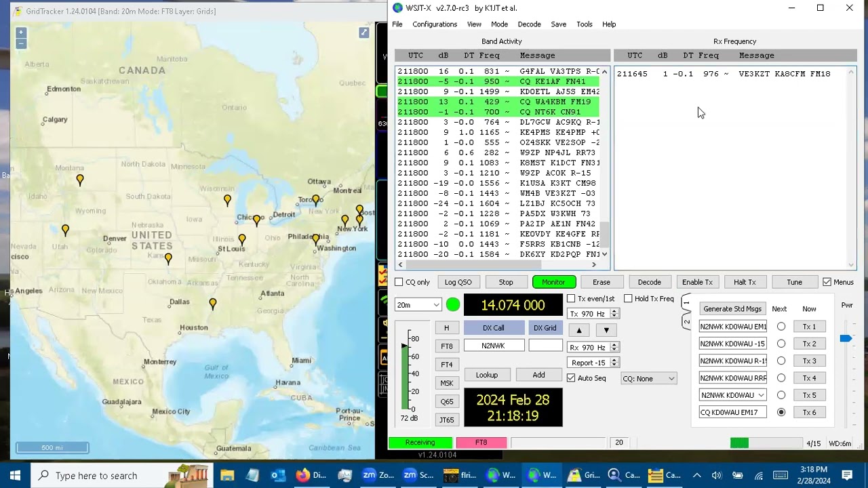Screen dimensions: 868x488
Task: Open File Explorer from taskbar
Action: pyautogui.click(x=227, y=475)
